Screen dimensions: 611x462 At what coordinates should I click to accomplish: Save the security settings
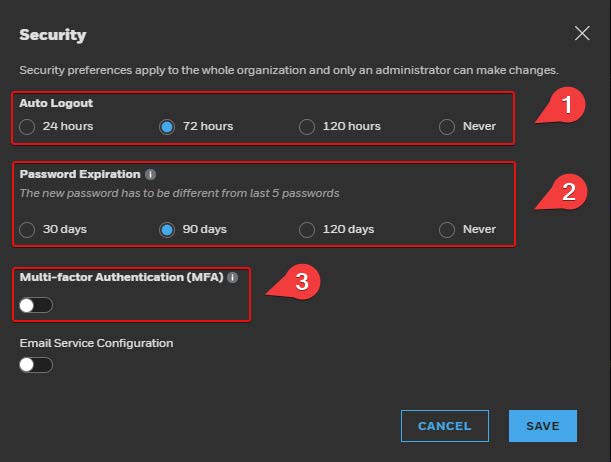(x=543, y=426)
